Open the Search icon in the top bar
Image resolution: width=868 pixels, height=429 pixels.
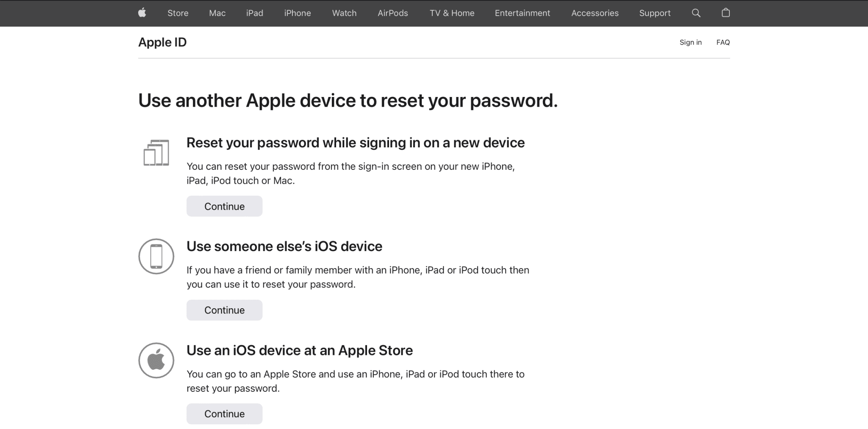[x=696, y=13]
